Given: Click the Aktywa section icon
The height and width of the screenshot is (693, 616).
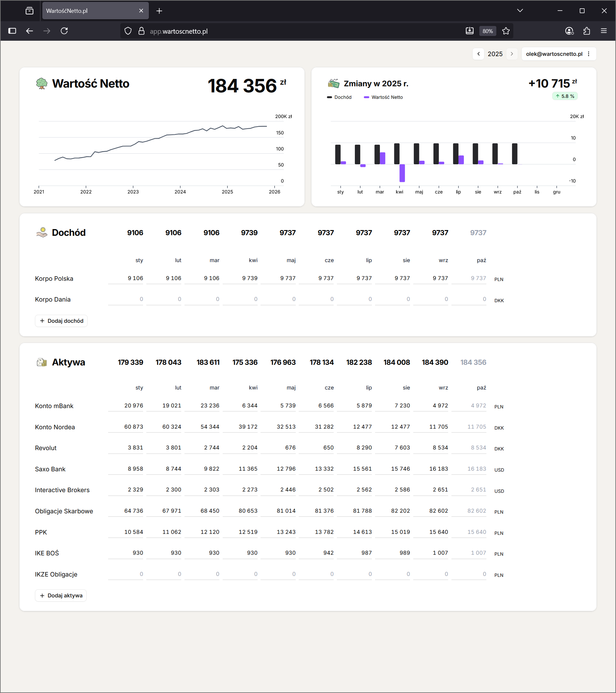Looking at the screenshot, I should pyautogui.click(x=42, y=362).
